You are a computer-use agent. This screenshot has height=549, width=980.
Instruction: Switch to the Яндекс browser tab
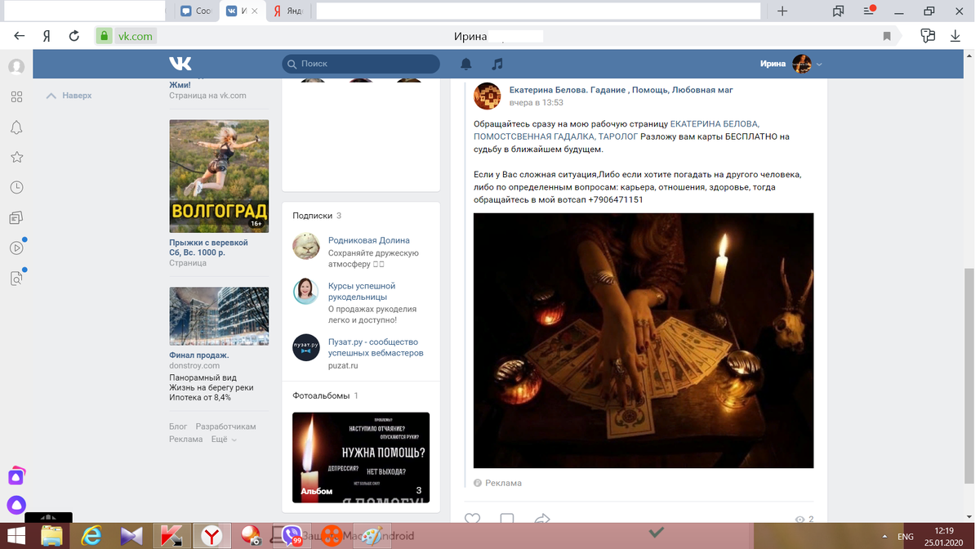288,11
